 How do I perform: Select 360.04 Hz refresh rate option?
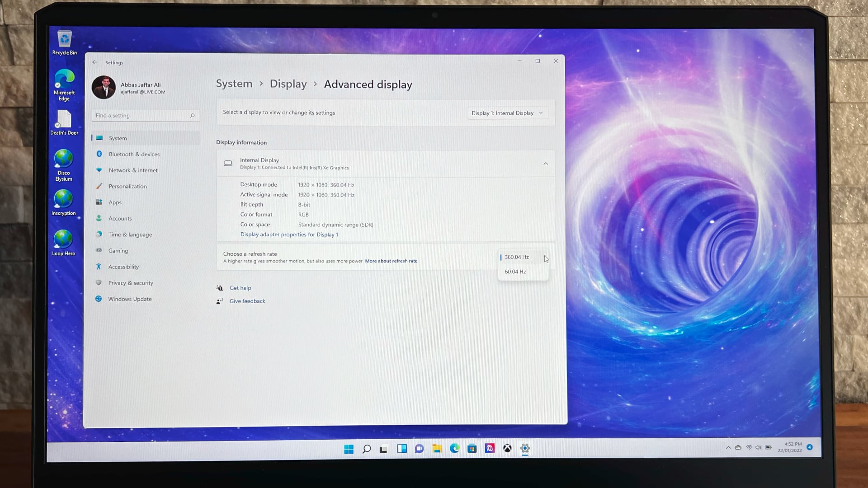click(517, 257)
